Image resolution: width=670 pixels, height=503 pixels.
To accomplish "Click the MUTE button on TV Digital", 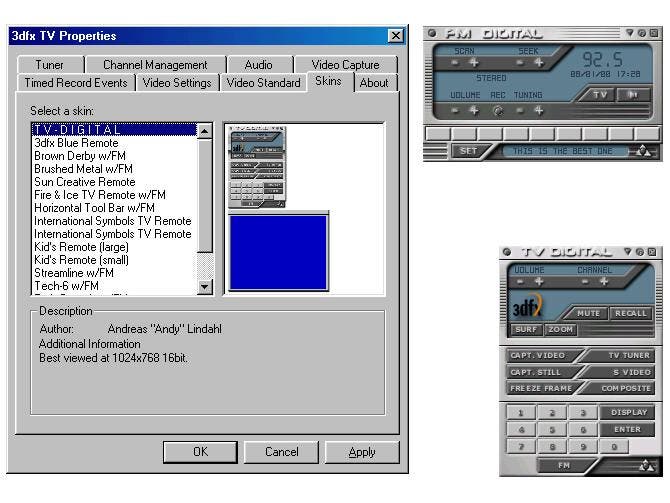I will tap(588, 313).
